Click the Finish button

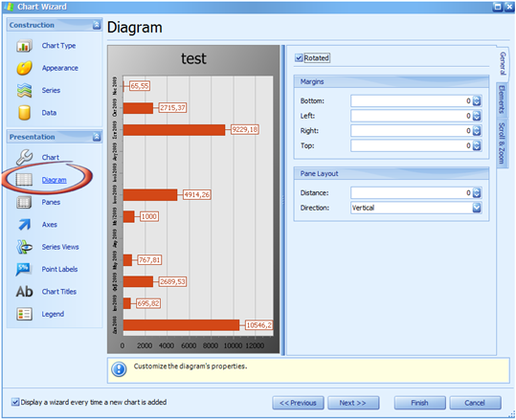point(420,403)
